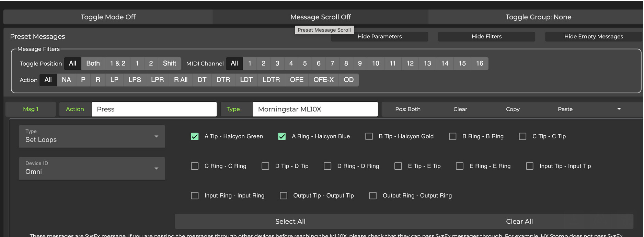This screenshot has width=644, height=237.
Task: Check C Tip - C Tip box
Action: 522,136
